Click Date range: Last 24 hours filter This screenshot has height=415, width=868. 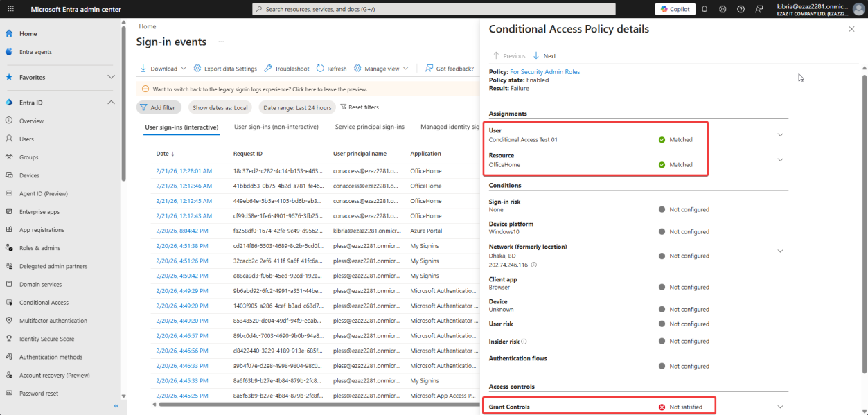(x=297, y=107)
